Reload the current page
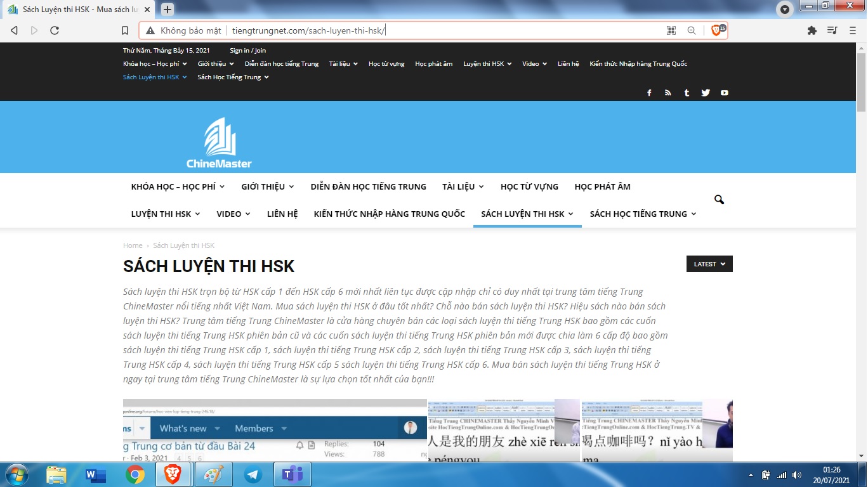This screenshot has width=868, height=487. (55, 30)
